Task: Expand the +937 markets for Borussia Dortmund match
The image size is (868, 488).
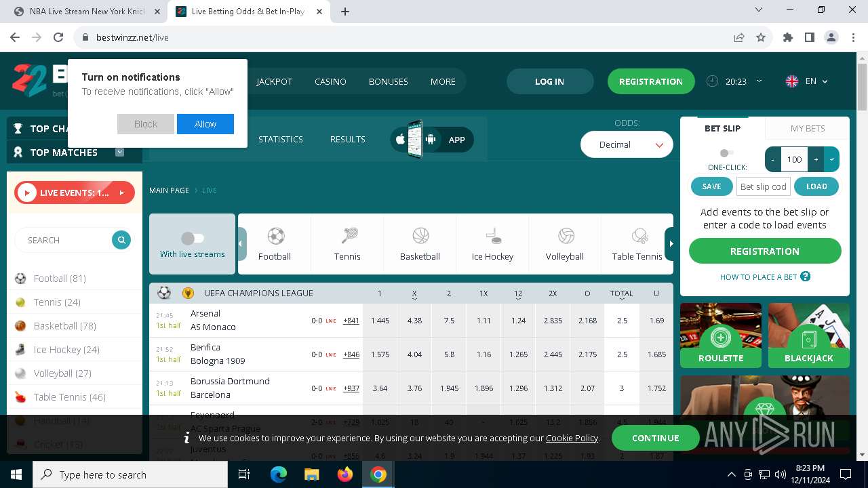Action: coord(351,388)
